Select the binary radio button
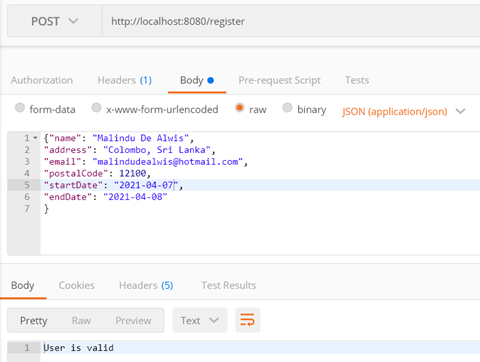 tap(287, 108)
